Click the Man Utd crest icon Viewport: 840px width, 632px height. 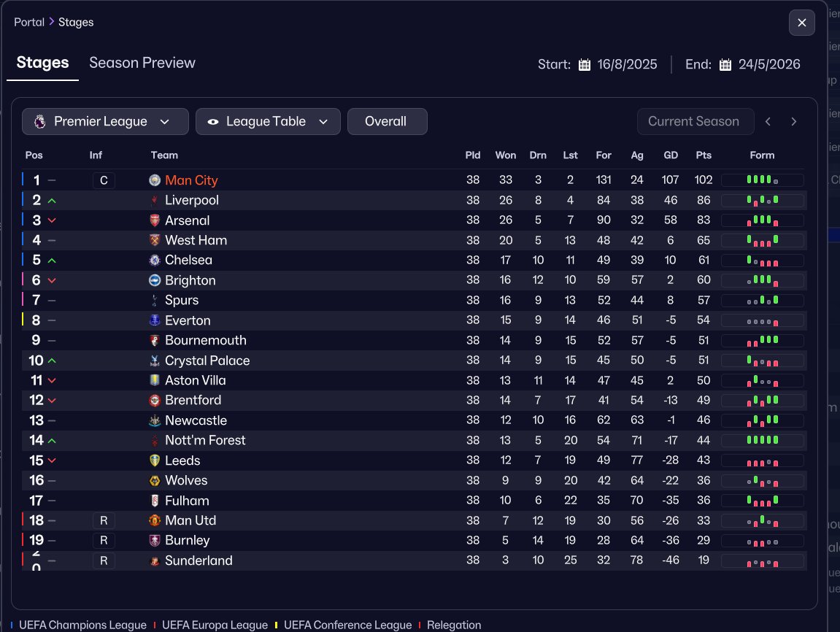tap(154, 520)
